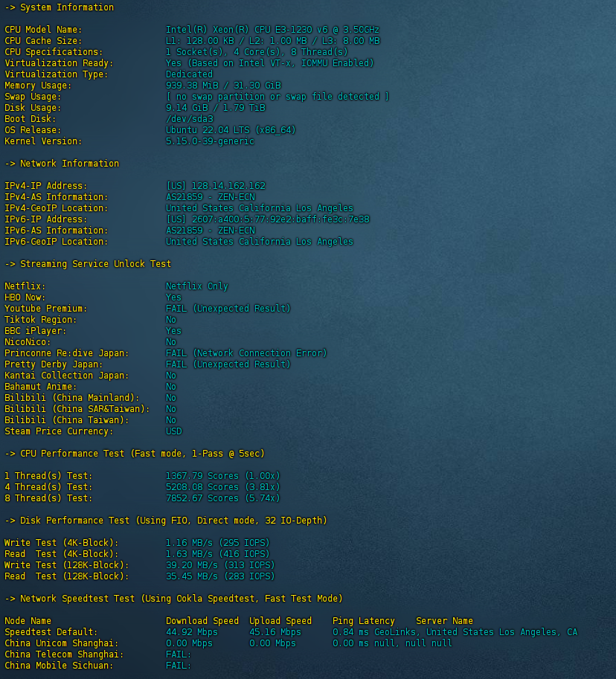Click the Ubuntu 22.04 LTS OS release text
The width and height of the screenshot is (616, 679).
pyautogui.click(x=231, y=130)
